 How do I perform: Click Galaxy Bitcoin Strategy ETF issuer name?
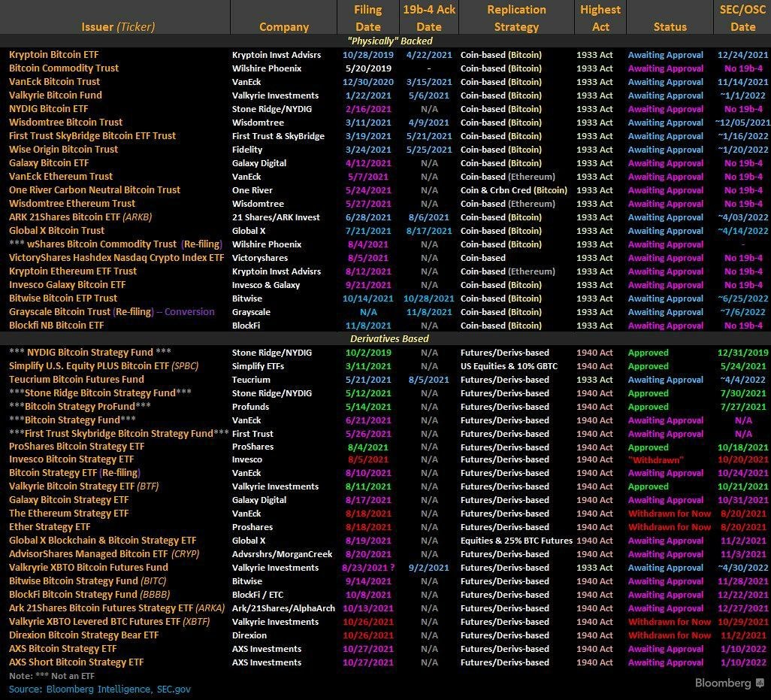[x=69, y=500]
